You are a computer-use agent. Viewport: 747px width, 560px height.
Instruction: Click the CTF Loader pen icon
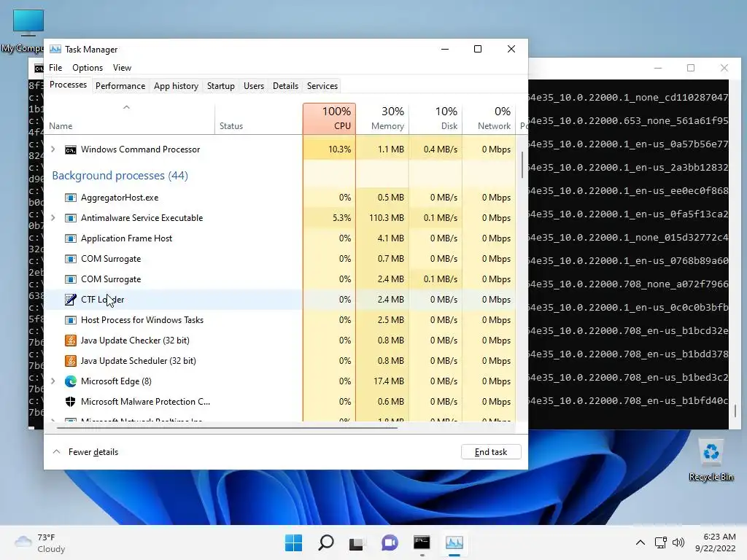71,300
